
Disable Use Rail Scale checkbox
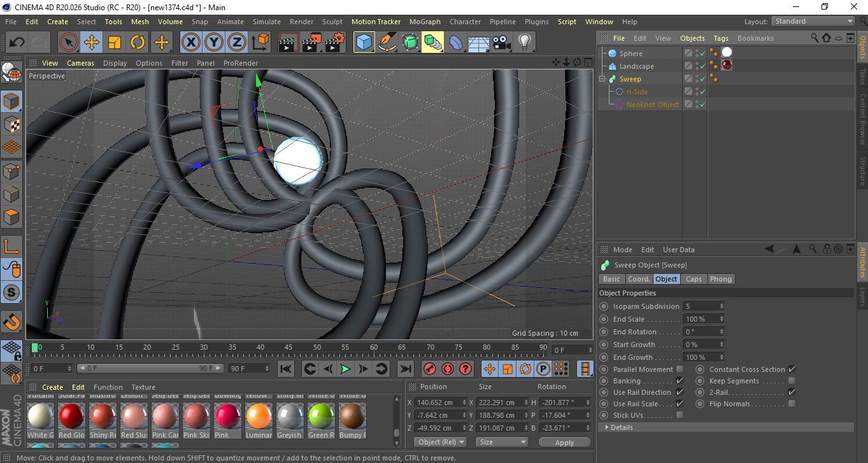coord(679,404)
